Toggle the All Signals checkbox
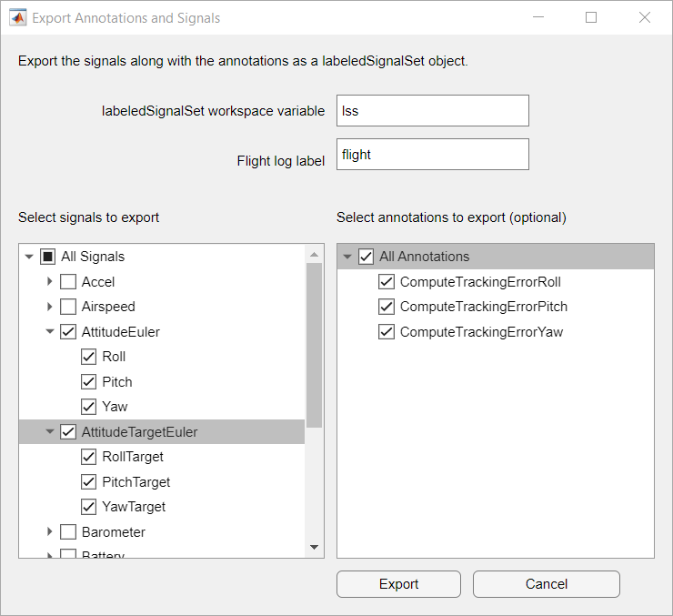The height and width of the screenshot is (616, 673). click(x=47, y=257)
